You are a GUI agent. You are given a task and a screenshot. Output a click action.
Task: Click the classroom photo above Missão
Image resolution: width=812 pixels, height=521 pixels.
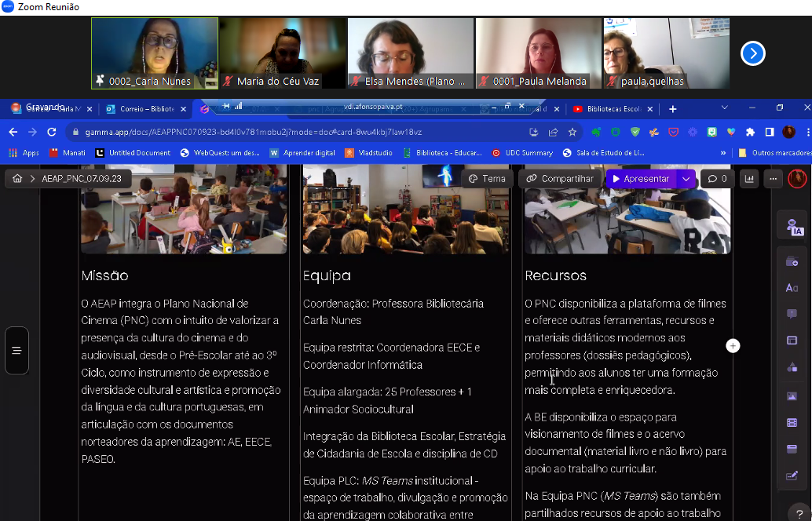(184, 209)
